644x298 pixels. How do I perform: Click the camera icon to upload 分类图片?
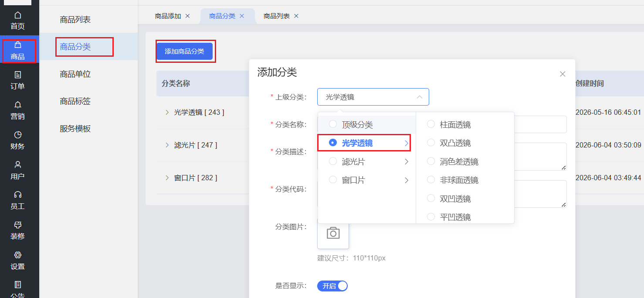click(x=333, y=233)
